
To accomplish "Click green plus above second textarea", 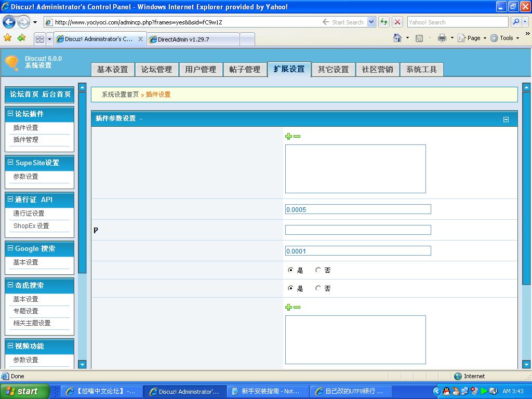I will [x=288, y=308].
